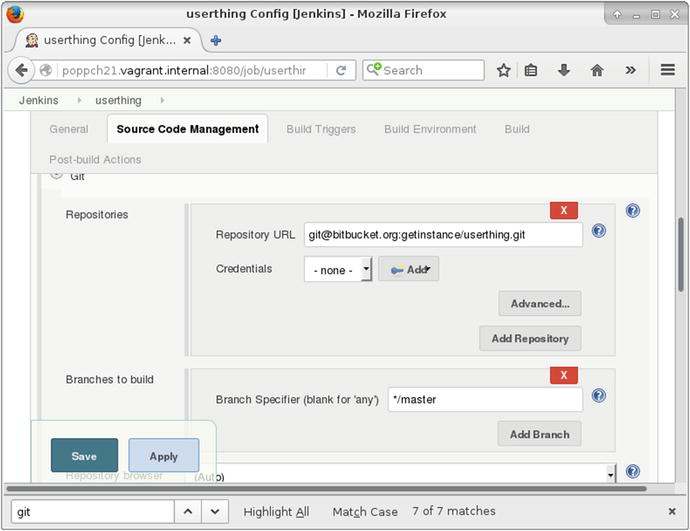Click the Advanced... button
This screenshot has height=531, width=690.
pyautogui.click(x=540, y=304)
